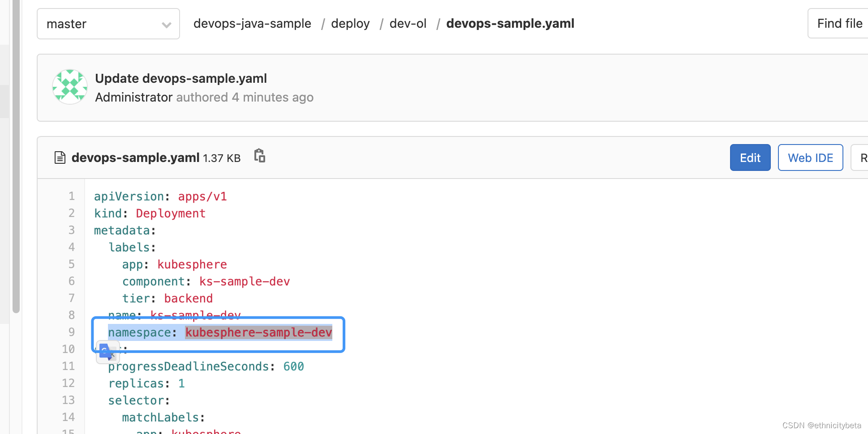Click the highlighted kubesphere-sample-dev text

258,332
